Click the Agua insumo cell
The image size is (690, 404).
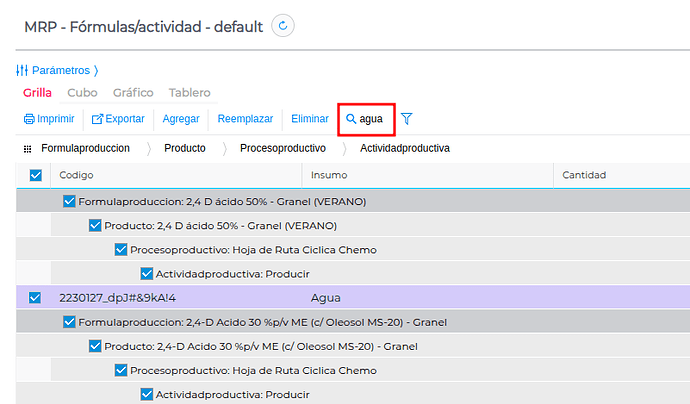coord(326,298)
